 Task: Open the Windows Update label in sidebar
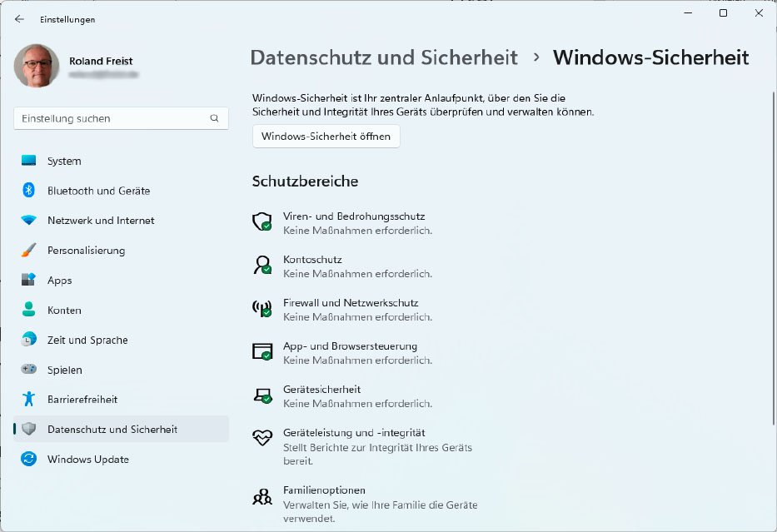pos(88,460)
